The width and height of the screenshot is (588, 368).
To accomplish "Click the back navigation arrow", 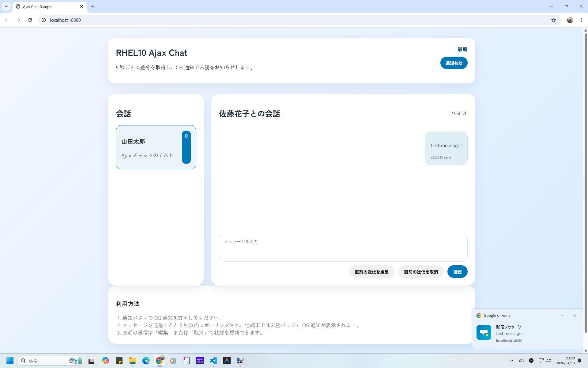I will tap(7, 20).
